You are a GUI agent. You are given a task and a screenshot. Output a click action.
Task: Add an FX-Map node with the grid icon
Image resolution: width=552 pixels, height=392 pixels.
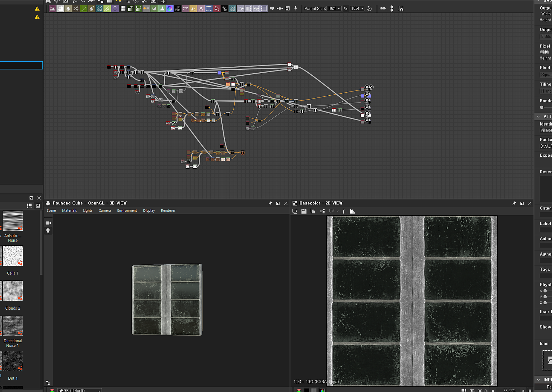point(123,8)
